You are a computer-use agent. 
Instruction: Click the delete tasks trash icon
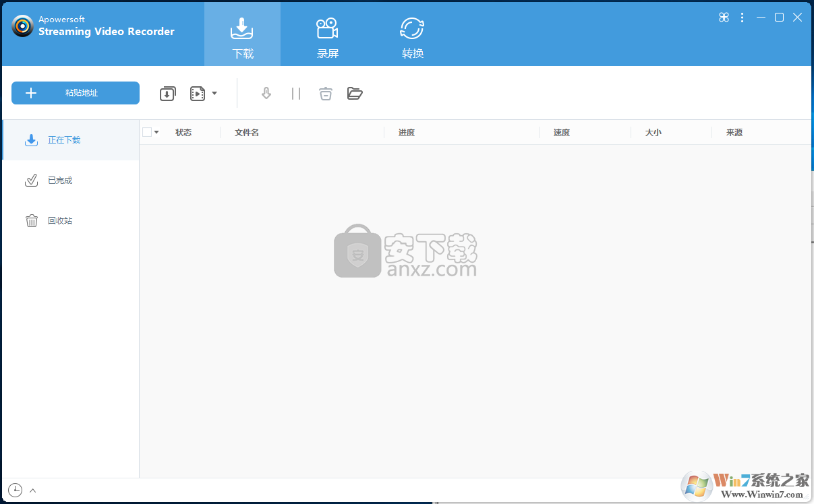(x=326, y=94)
